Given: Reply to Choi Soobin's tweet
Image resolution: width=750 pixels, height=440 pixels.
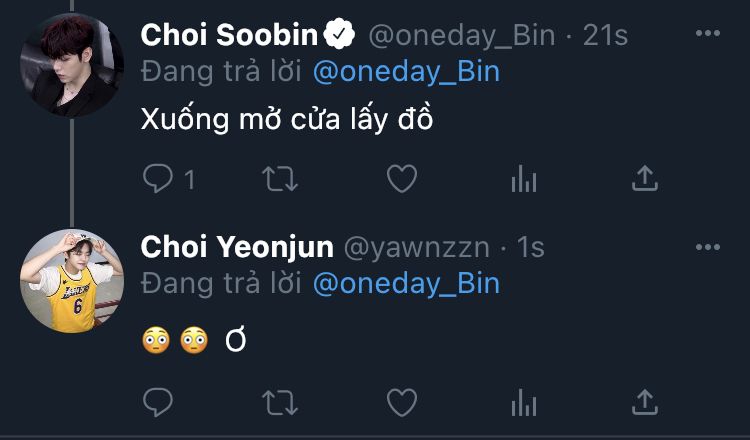Looking at the screenshot, I should pyautogui.click(x=158, y=179).
